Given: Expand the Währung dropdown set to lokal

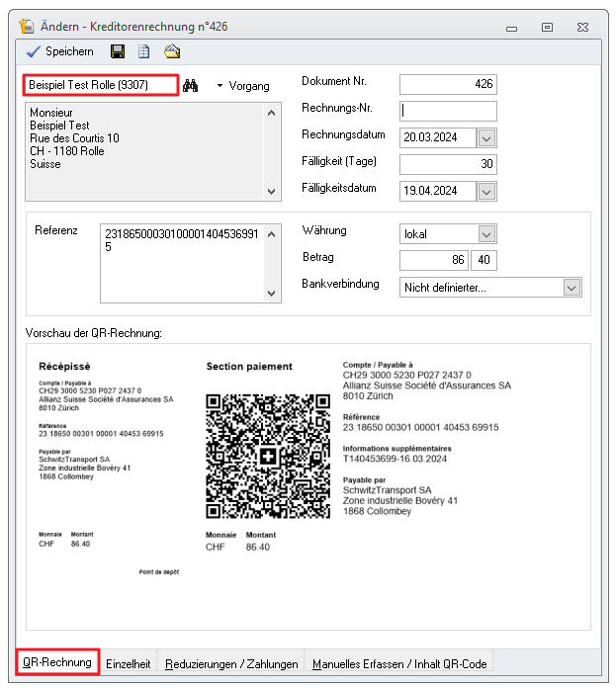Looking at the screenshot, I should tap(487, 234).
